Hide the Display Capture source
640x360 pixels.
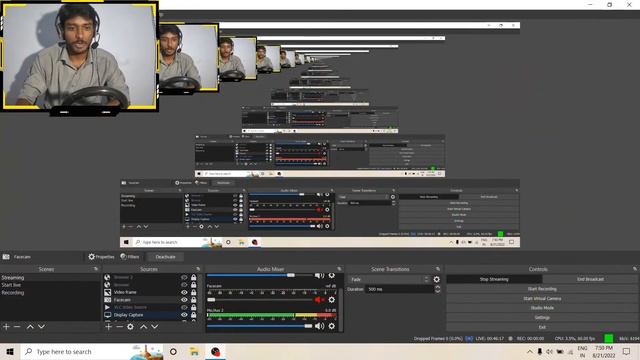point(184,315)
